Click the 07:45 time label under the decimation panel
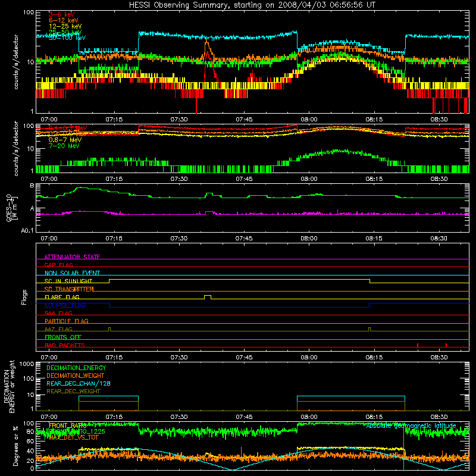 pos(244,417)
